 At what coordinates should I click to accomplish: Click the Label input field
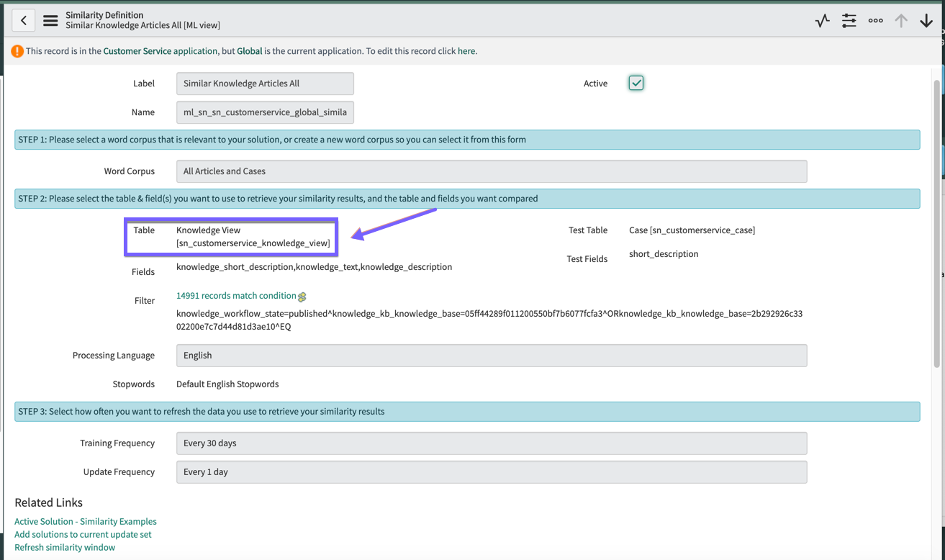click(x=265, y=83)
